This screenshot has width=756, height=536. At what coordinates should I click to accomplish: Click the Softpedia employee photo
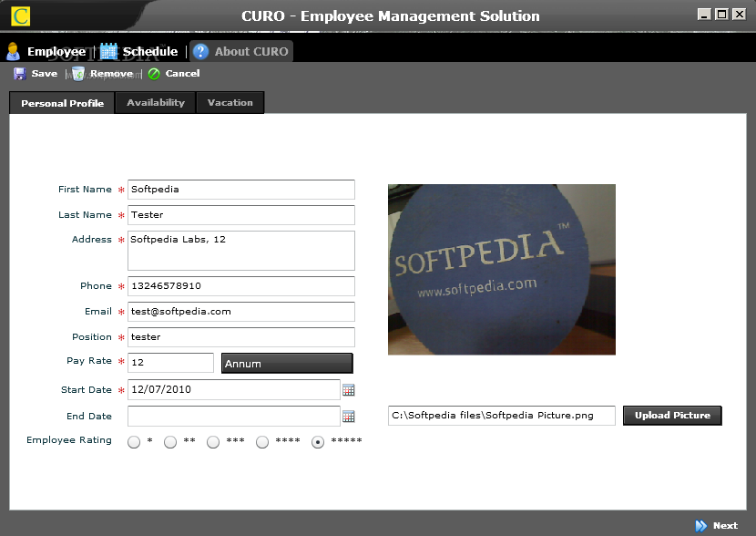click(x=502, y=269)
